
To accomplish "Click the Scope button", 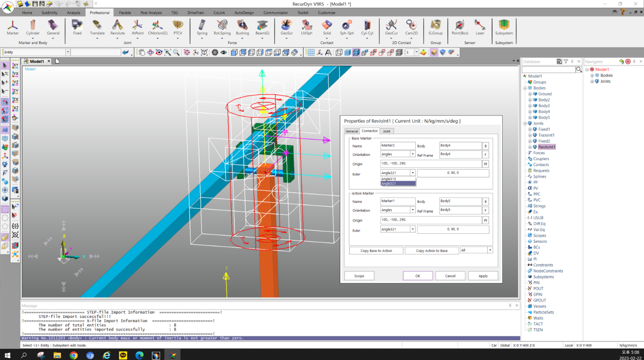I will 359,276.
